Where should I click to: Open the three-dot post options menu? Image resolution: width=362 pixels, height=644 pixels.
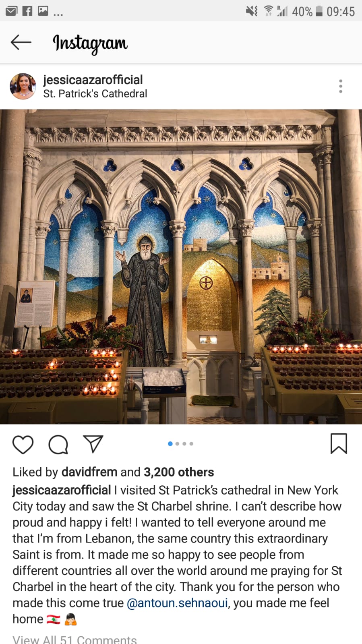(x=341, y=86)
